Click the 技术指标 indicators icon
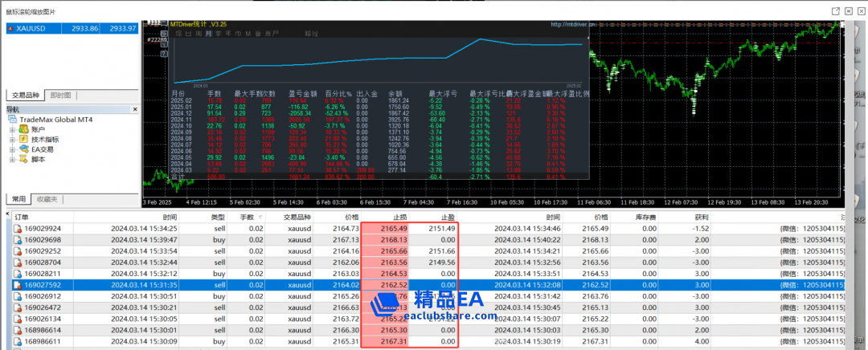Screen dimensions: 868x350 (24, 139)
